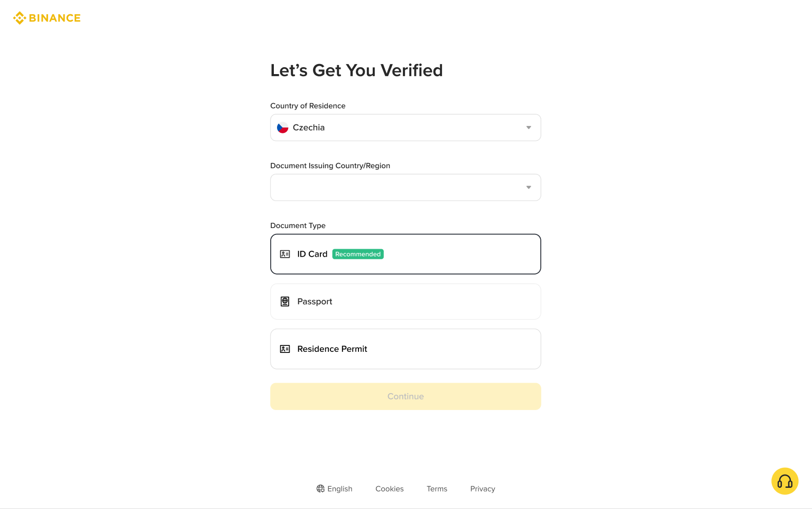Choose Passport as document type
Screen dimensions: 812x509
[405, 302]
